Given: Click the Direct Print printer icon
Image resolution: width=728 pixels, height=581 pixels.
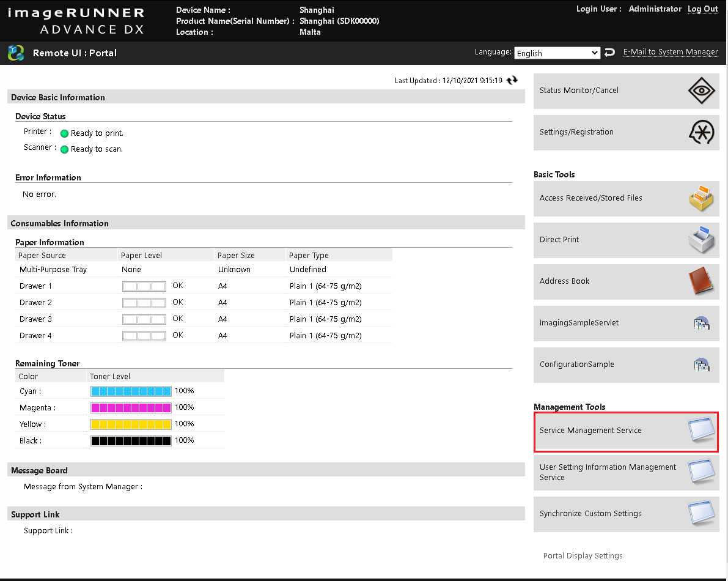Looking at the screenshot, I should 701,240.
